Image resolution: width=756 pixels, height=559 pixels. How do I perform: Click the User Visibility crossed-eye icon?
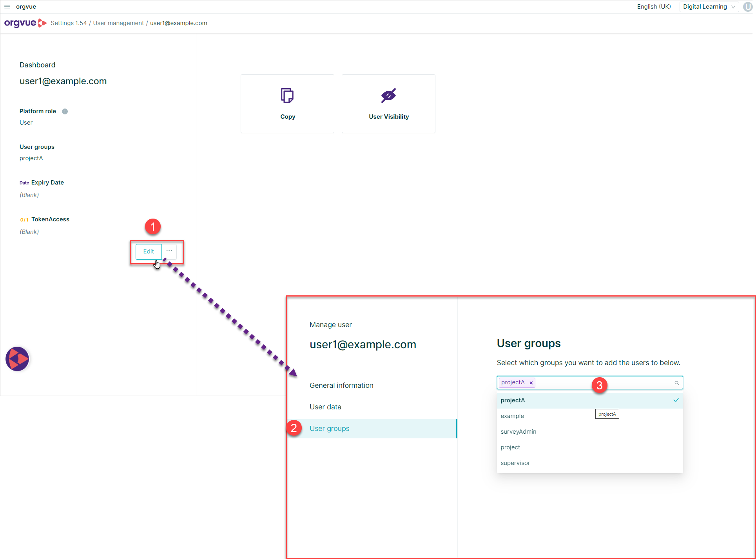point(388,96)
